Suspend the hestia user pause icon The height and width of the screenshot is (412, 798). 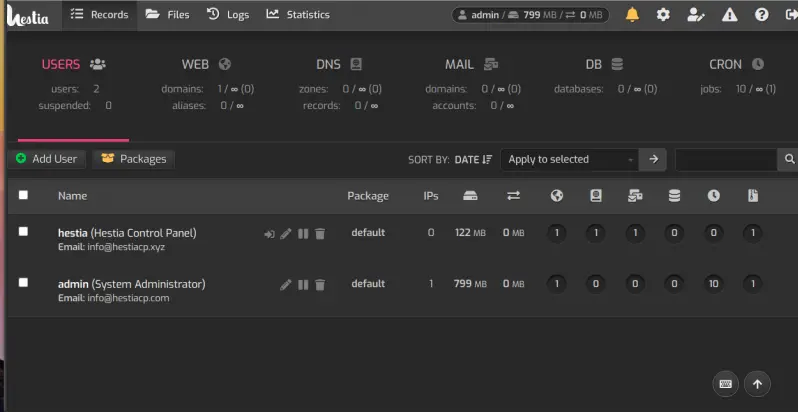[303, 233]
